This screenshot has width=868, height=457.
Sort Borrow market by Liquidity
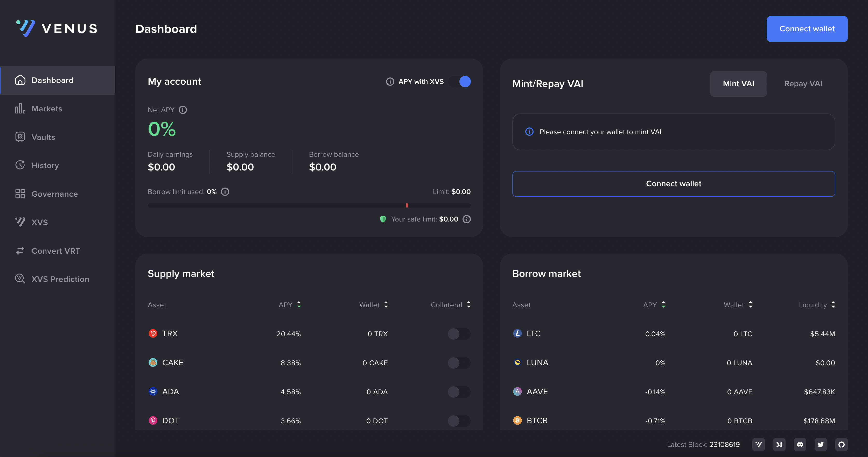(x=817, y=305)
